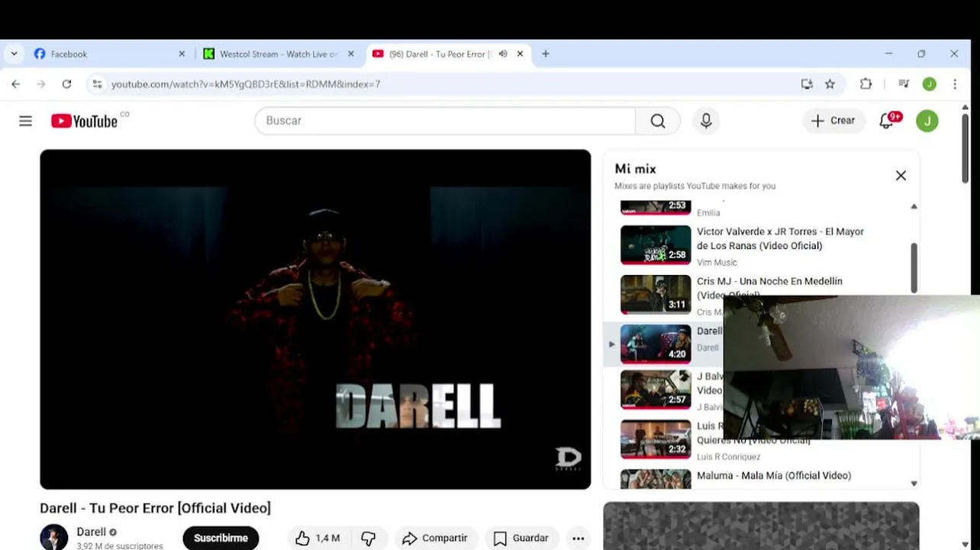Open the Victor Valverde x JR Torres title

click(780, 238)
